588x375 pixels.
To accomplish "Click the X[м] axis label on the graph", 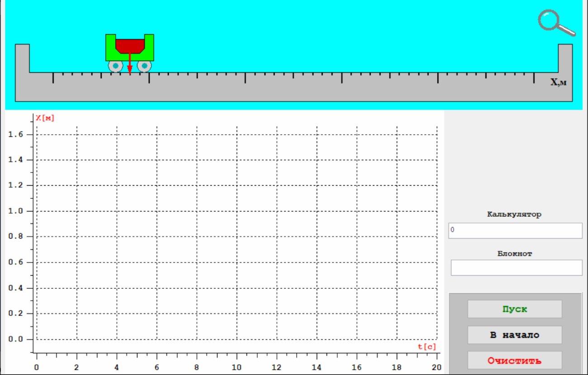I will (45, 118).
